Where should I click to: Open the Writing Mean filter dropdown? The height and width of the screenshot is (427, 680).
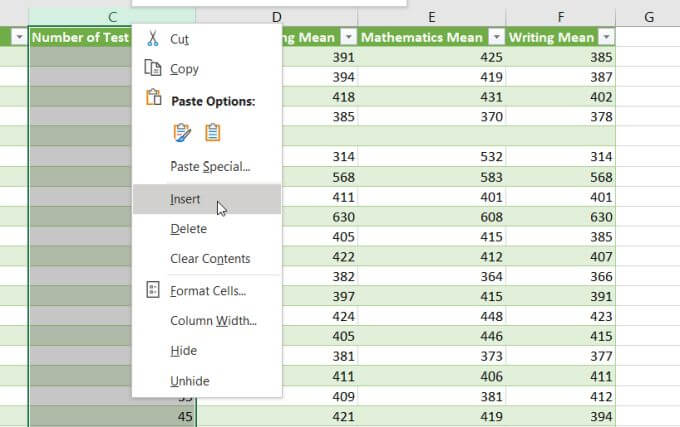pos(606,37)
